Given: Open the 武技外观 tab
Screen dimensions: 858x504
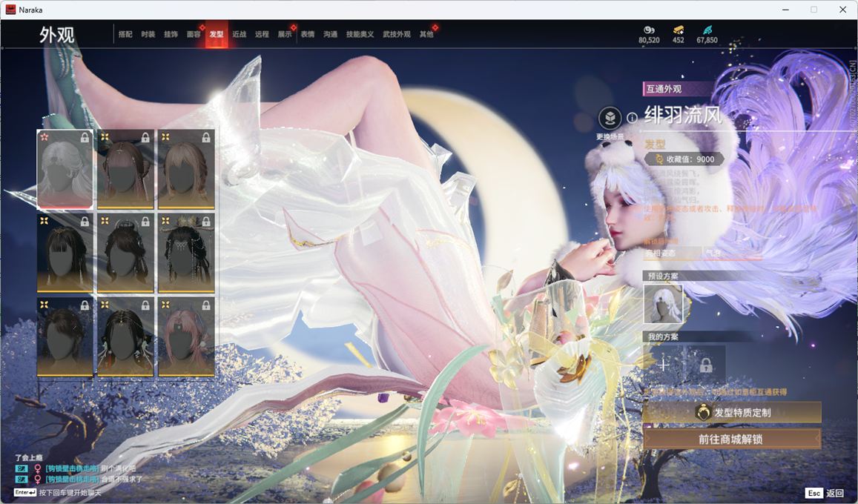Looking at the screenshot, I should point(397,34).
